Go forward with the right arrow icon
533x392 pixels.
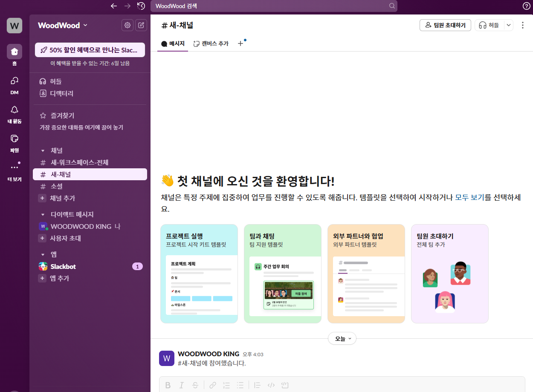click(x=127, y=6)
